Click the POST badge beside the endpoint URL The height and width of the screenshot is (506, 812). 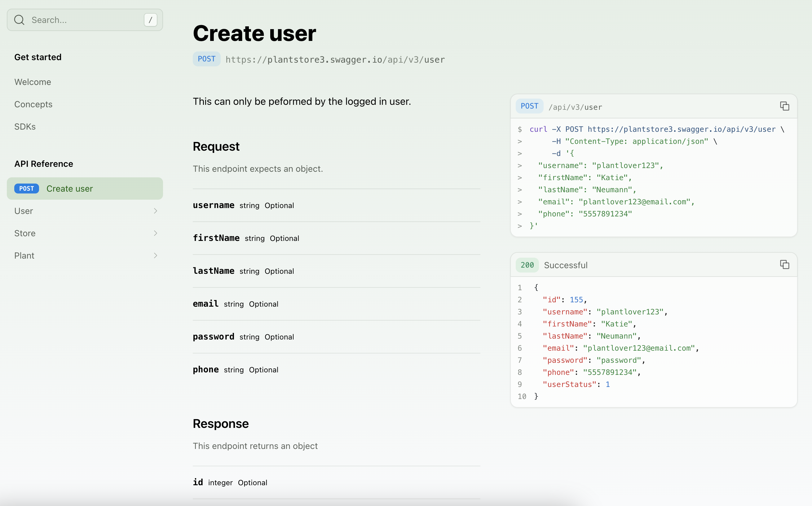coord(206,59)
